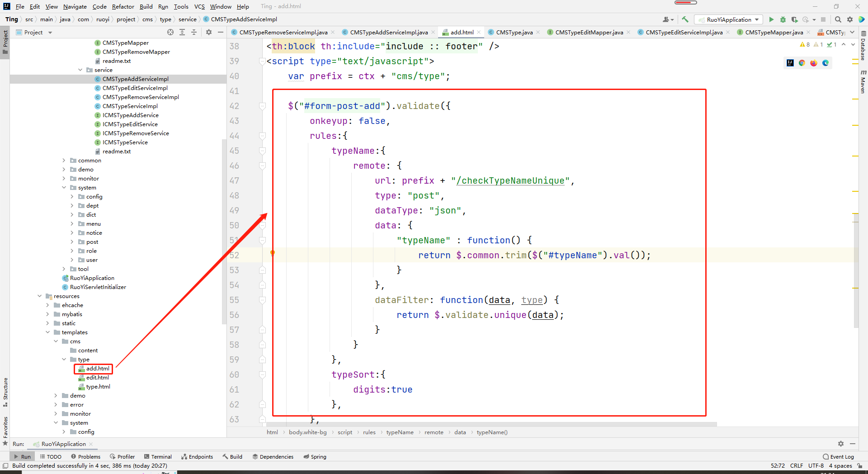Open Event Log

[x=838, y=456]
